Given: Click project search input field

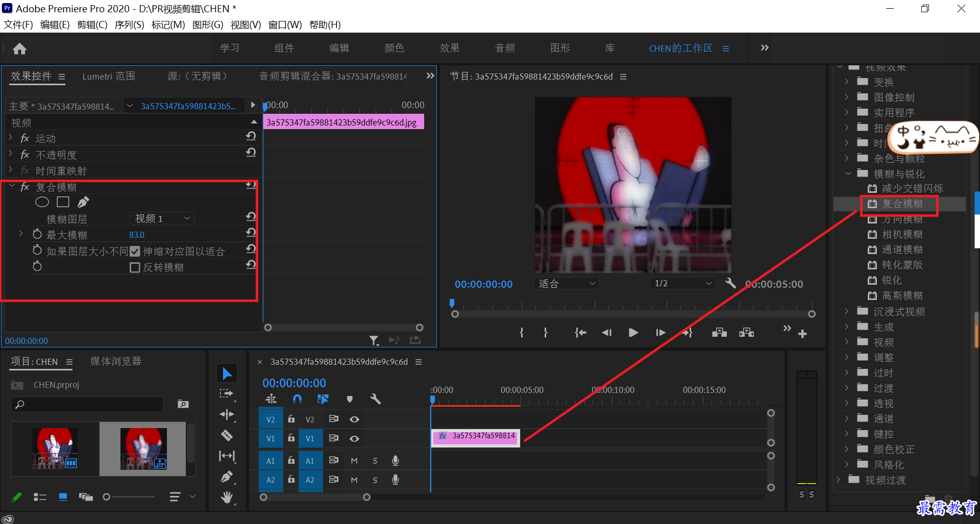Looking at the screenshot, I should tap(87, 404).
